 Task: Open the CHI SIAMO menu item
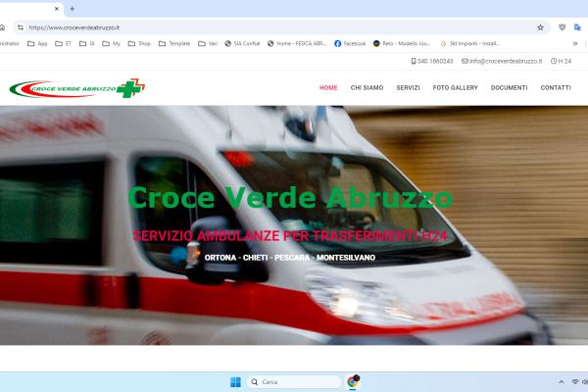point(367,88)
